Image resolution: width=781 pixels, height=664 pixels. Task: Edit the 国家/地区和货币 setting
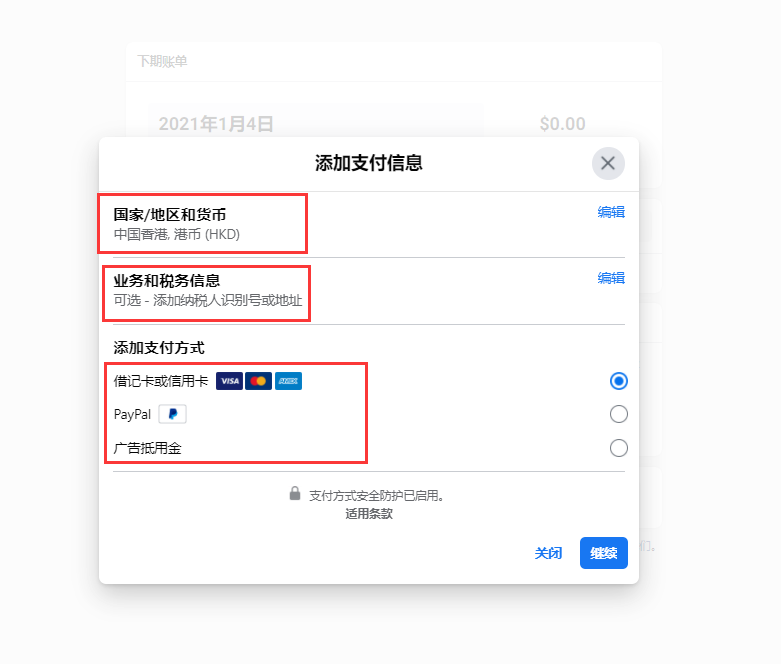click(x=611, y=212)
